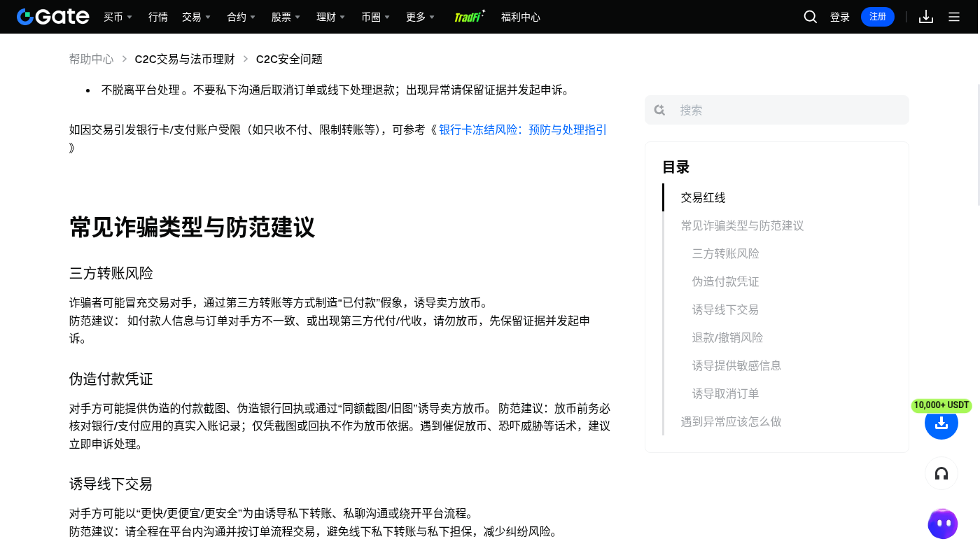Go to C2C安全问题 breadcrumb
980x560 pixels.
(289, 59)
